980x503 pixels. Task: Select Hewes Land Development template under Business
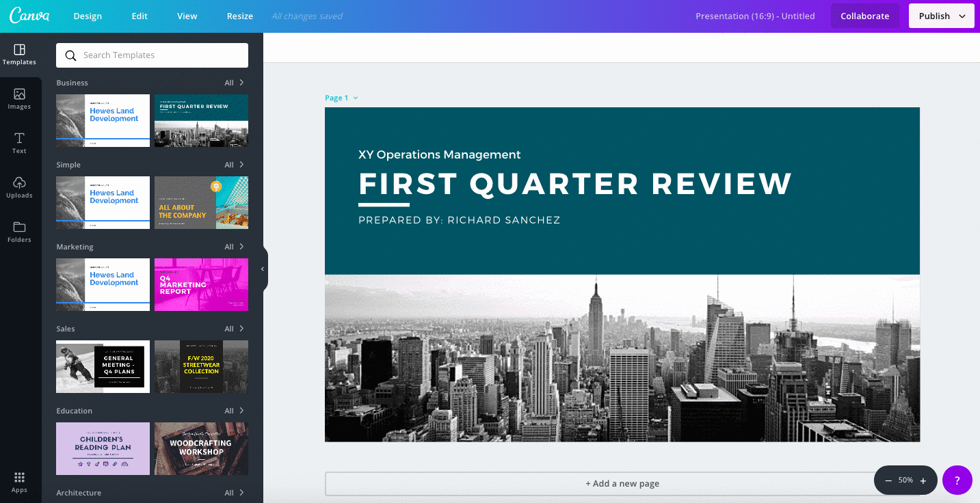tap(103, 120)
